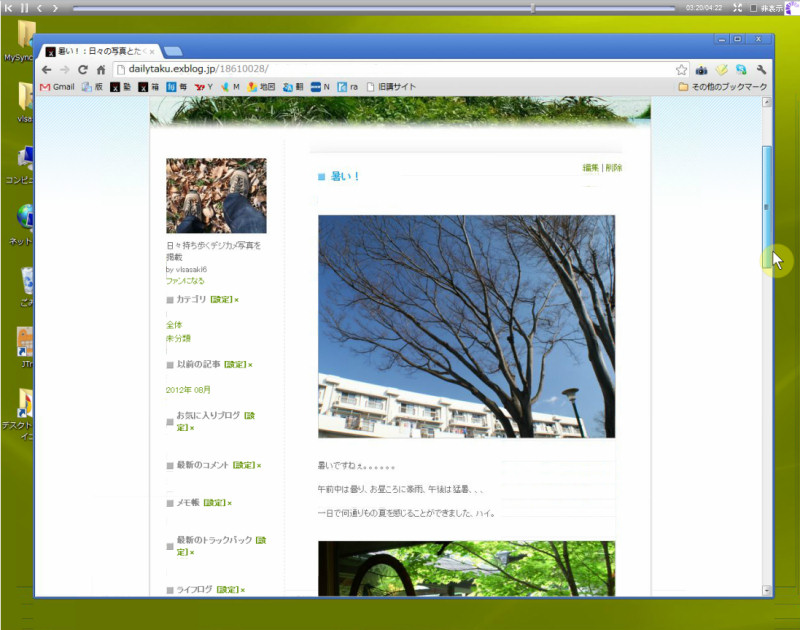The width and height of the screenshot is (800, 630).
Task: Select the 全体 category link
Action: point(174,324)
